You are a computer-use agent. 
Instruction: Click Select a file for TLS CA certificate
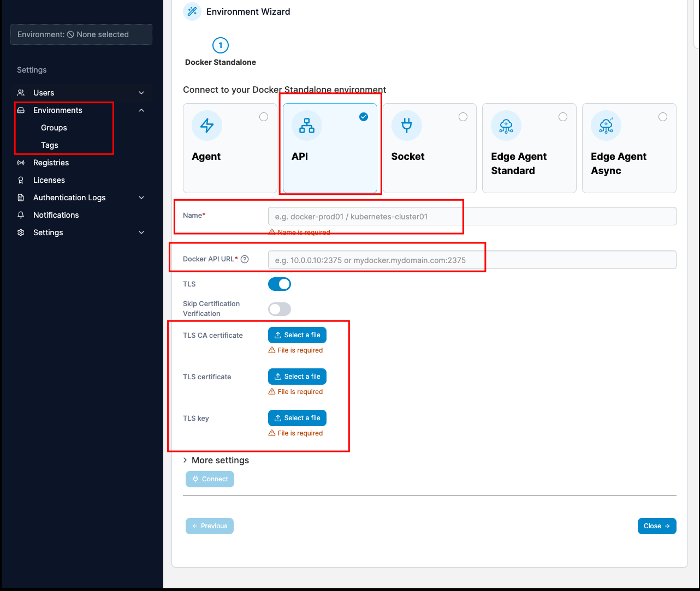(x=297, y=335)
